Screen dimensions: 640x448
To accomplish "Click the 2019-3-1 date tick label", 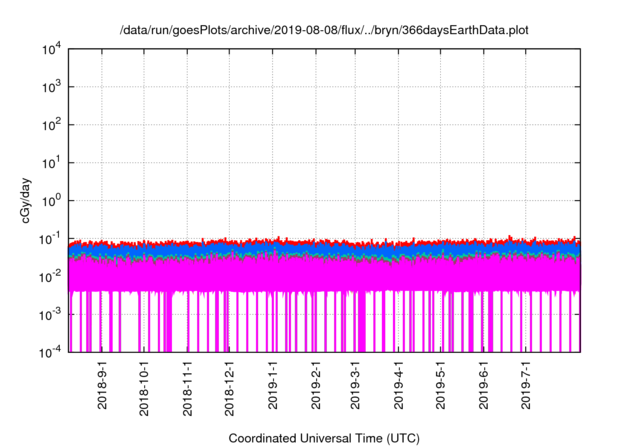I will [355, 385].
